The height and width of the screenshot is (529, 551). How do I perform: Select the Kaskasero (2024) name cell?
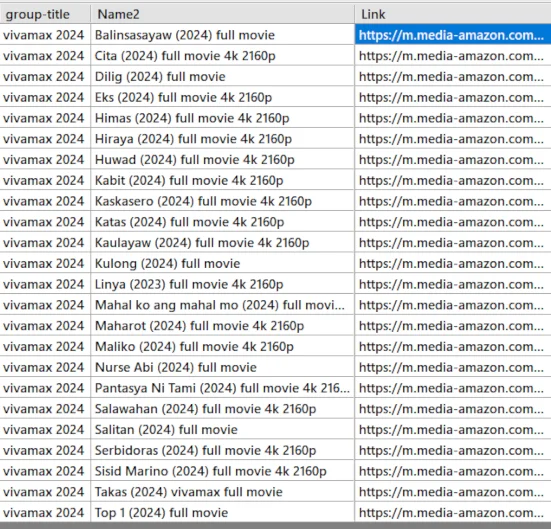tap(222, 200)
